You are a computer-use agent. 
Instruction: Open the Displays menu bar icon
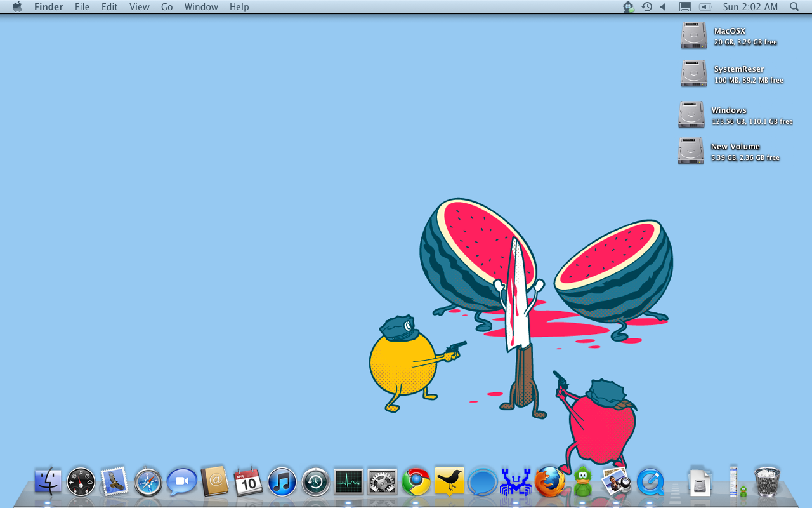point(685,7)
